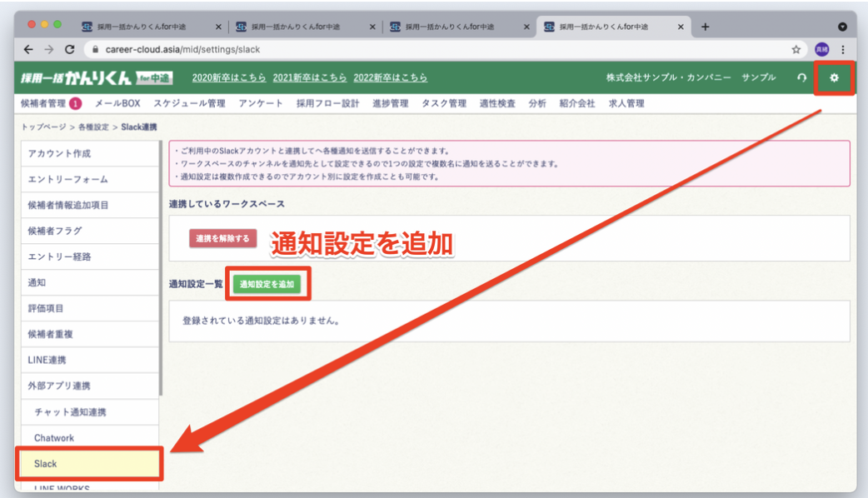Open 適性検査 menu

pos(497,103)
